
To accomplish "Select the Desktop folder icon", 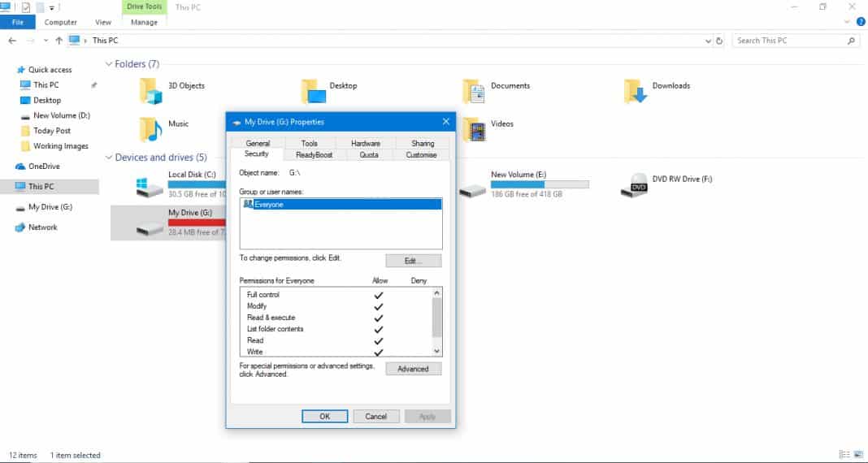I will tap(314, 91).
